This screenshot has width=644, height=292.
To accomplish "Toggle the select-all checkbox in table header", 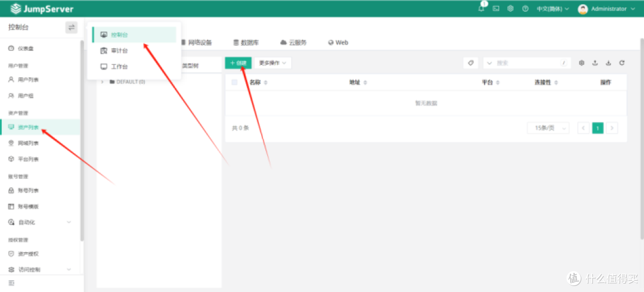I will [x=234, y=82].
